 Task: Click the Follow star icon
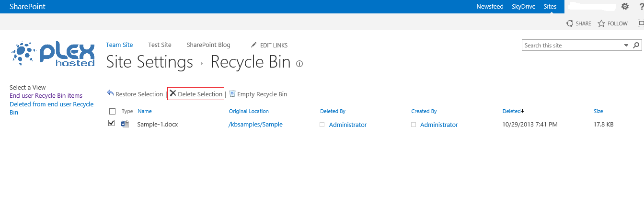(x=601, y=23)
